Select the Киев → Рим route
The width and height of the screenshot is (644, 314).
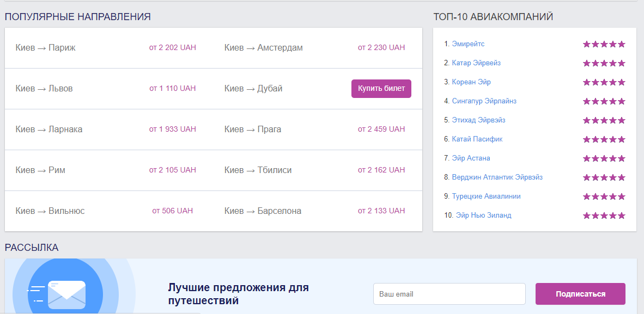40,170
